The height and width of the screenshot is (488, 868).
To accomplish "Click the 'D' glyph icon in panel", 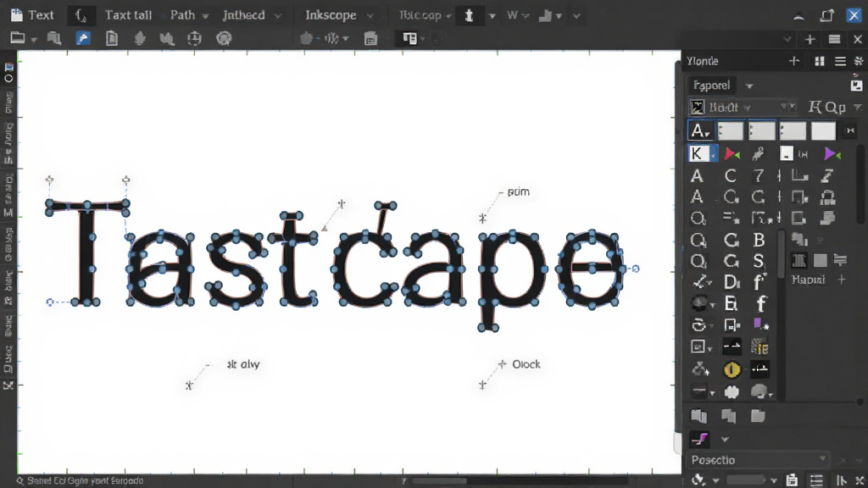I will click(732, 282).
